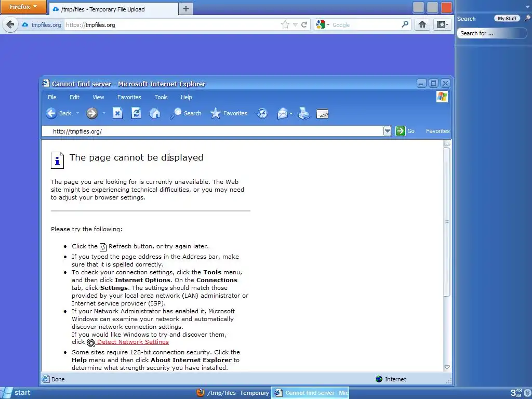Click the IE window title bar text
The image size is (532, 399).
129,84
